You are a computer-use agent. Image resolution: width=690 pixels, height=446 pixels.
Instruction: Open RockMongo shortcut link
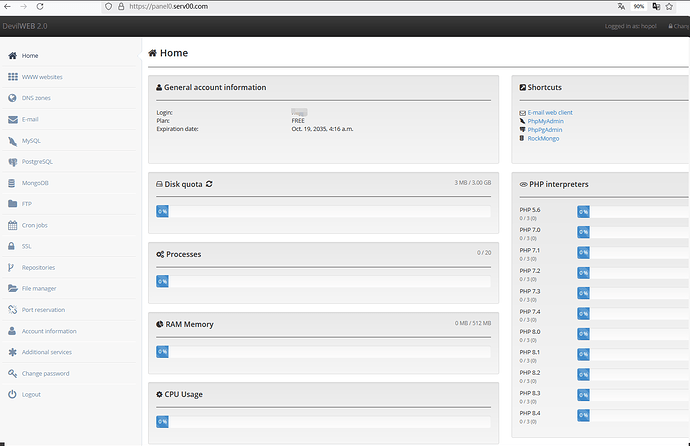[543, 139]
